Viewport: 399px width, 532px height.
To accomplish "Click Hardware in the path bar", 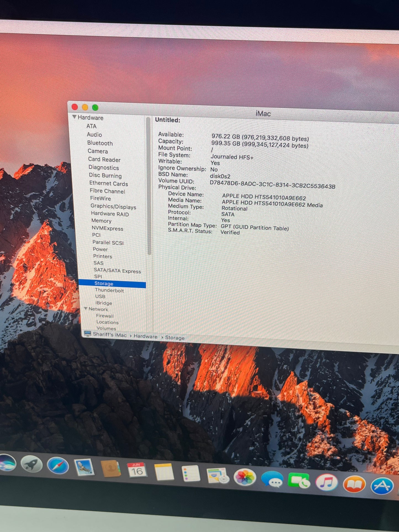I will [146, 336].
